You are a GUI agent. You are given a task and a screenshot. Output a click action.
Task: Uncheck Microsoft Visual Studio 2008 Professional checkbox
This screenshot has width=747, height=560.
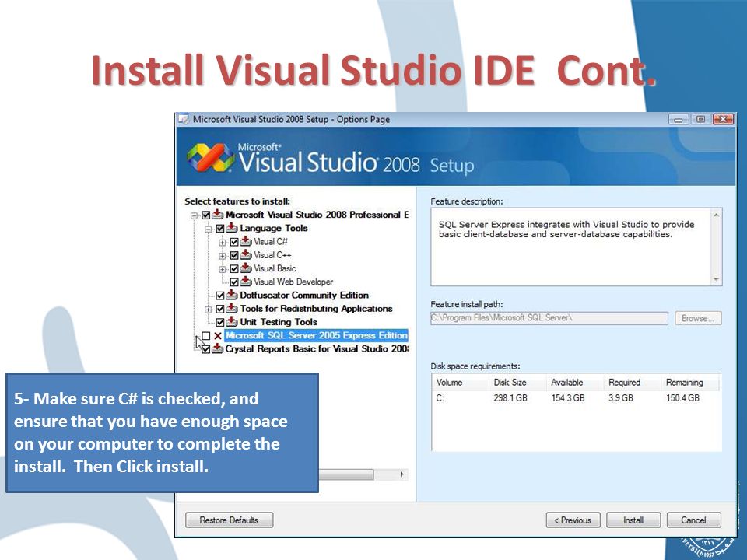205,215
